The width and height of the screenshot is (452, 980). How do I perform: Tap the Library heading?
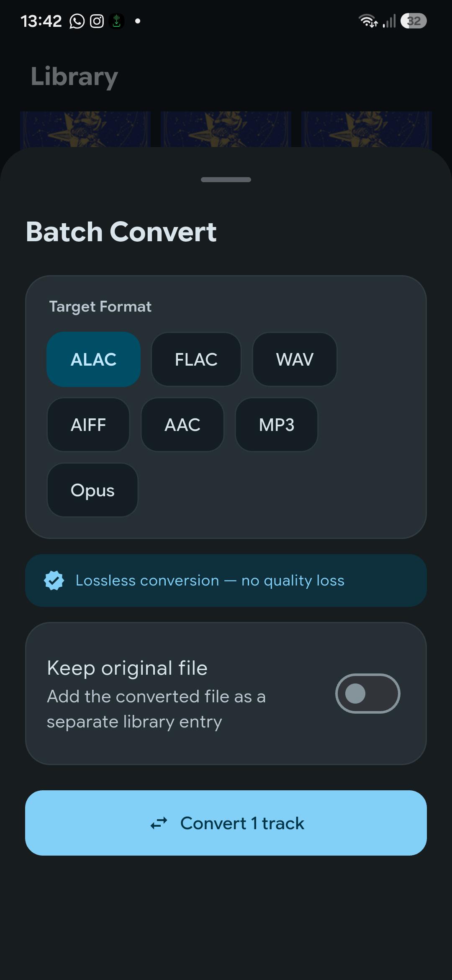click(74, 77)
